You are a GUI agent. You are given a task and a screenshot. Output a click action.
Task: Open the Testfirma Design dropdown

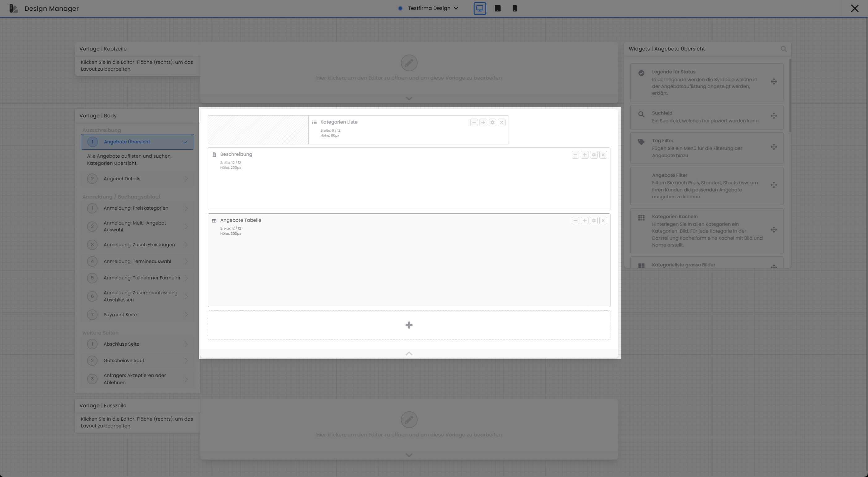point(456,8)
